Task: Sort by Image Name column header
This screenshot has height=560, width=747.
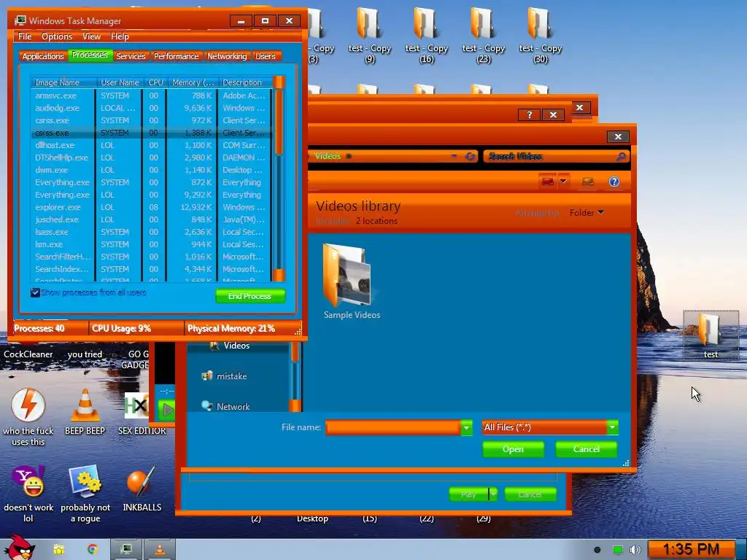Action: coord(64,82)
